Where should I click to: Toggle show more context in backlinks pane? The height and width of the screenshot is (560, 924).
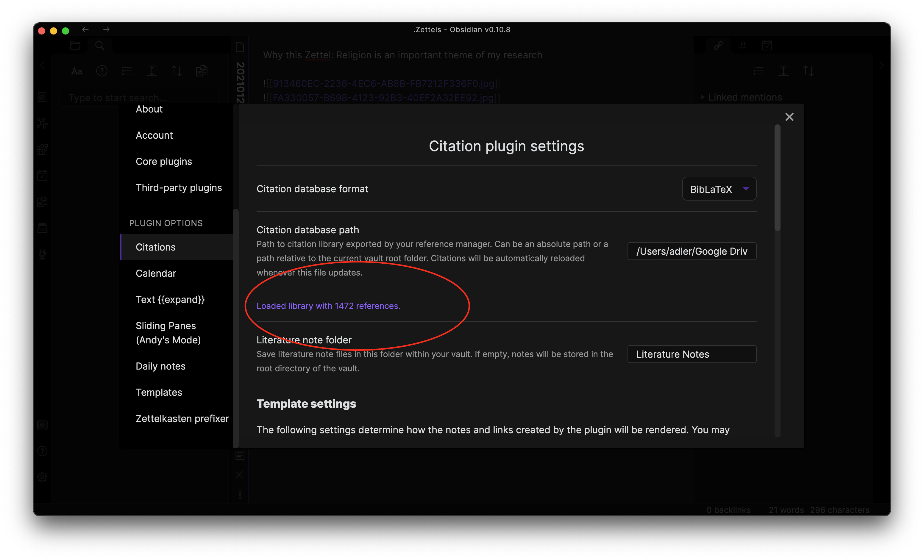758,71
